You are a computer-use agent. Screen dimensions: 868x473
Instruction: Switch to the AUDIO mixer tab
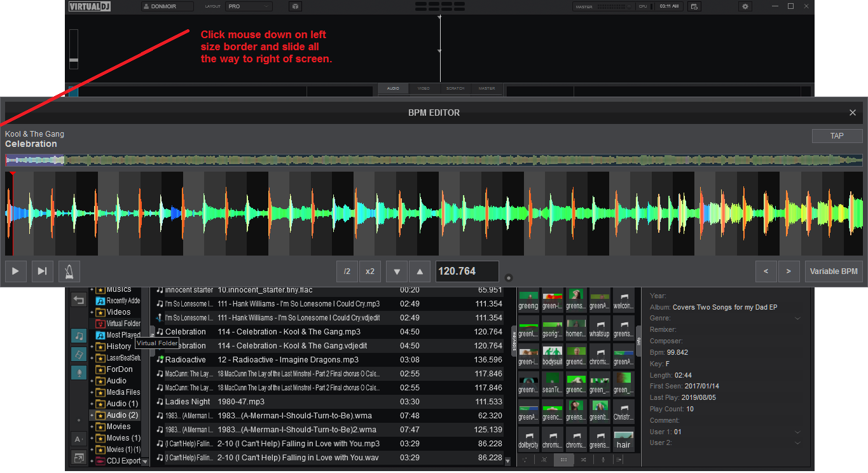coord(393,88)
